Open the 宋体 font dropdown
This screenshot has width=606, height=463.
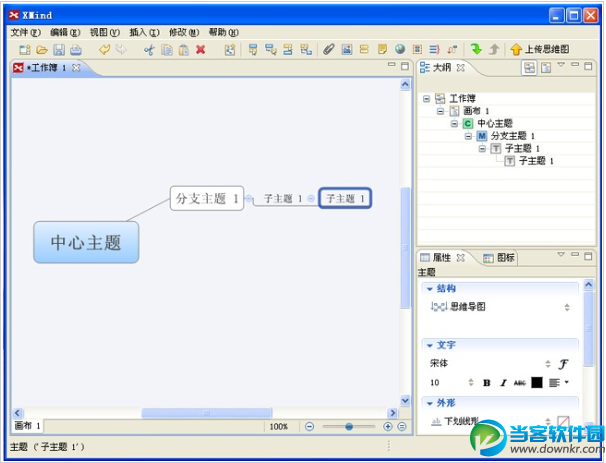[x=548, y=364]
